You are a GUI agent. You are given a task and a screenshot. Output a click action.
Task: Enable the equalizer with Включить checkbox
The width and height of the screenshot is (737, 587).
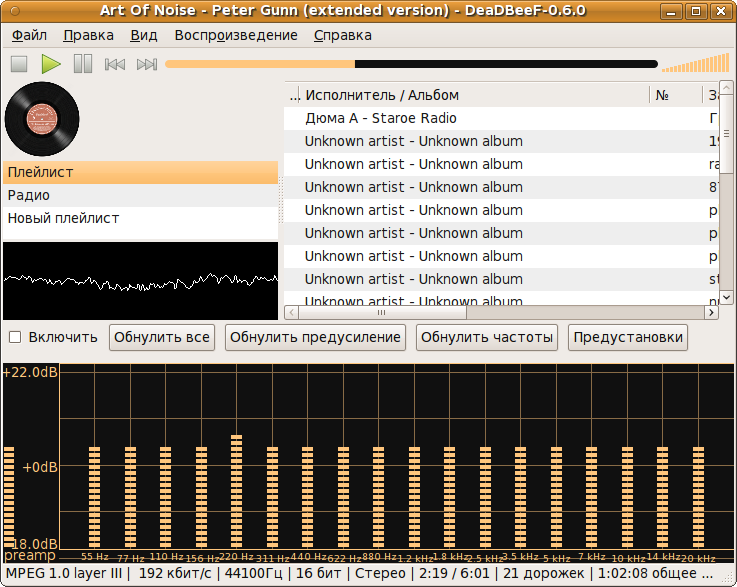pos(16,337)
